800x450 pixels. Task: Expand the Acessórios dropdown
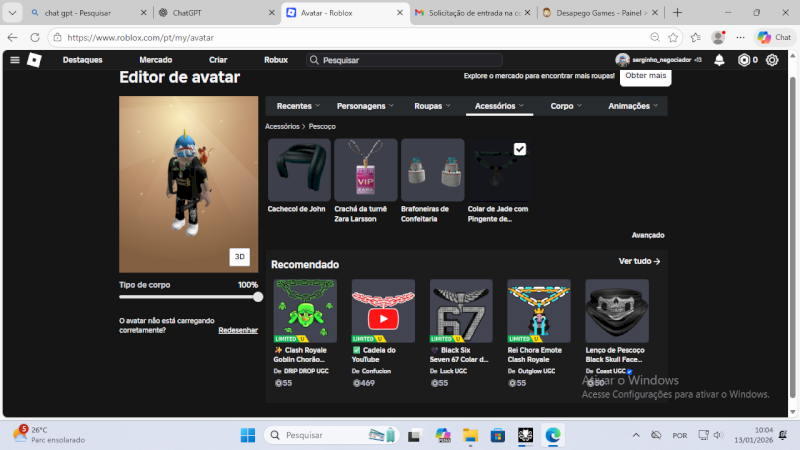click(x=499, y=106)
